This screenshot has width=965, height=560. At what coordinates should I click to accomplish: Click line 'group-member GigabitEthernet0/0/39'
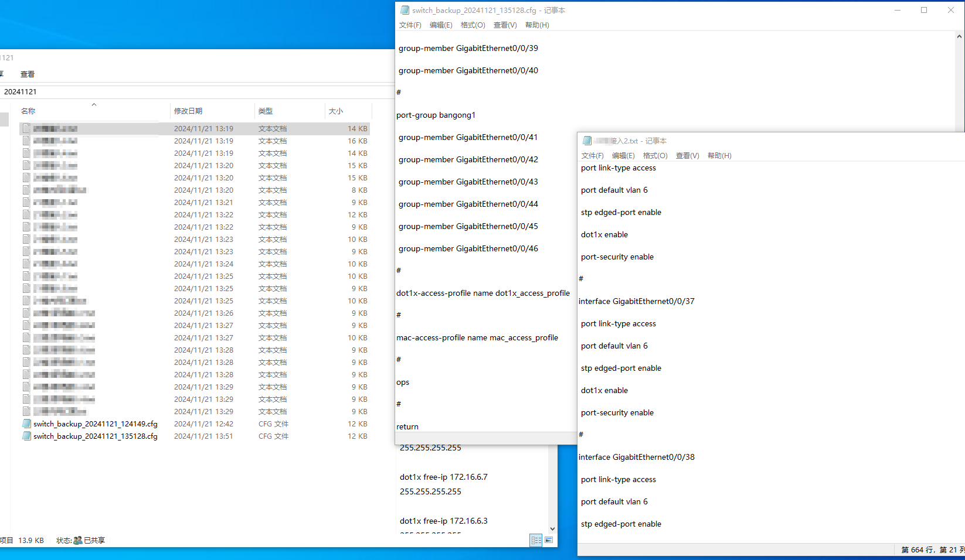pos(468,49)
